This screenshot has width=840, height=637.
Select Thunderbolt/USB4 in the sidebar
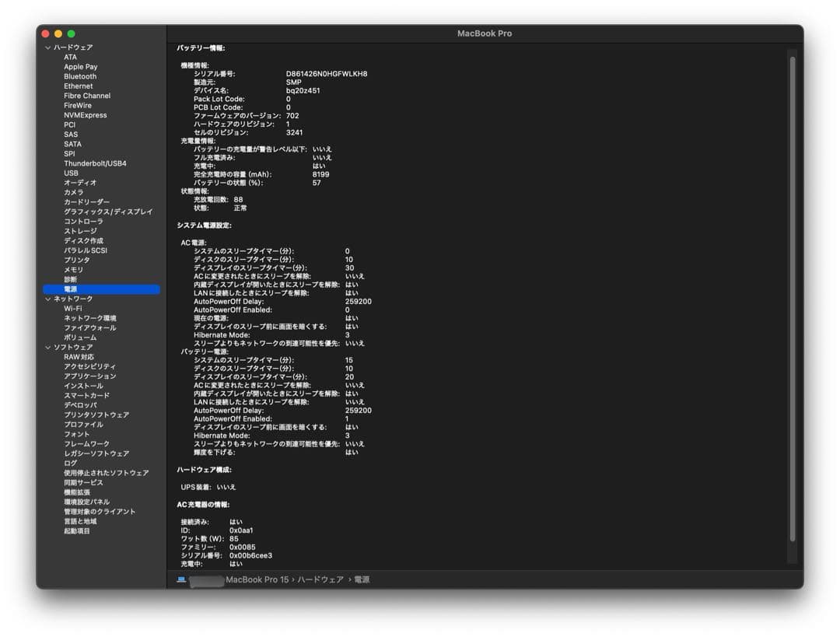(x=93, y=163)
